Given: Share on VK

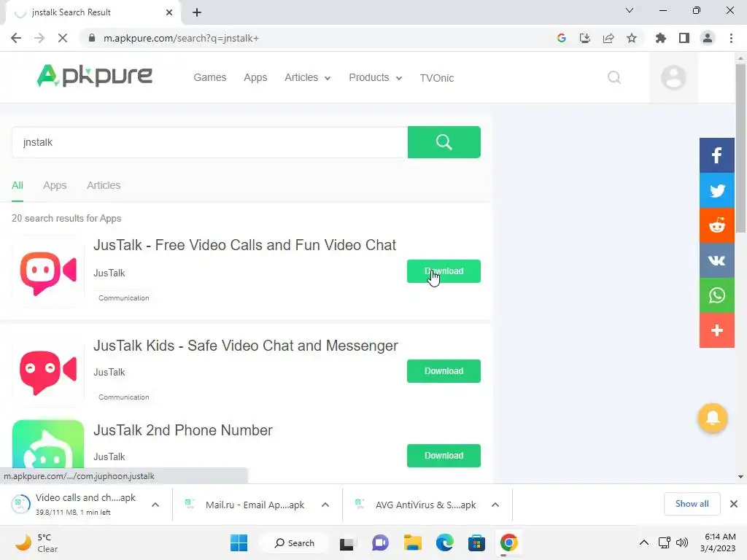Looking at the screenshot, I should [716, 260].
